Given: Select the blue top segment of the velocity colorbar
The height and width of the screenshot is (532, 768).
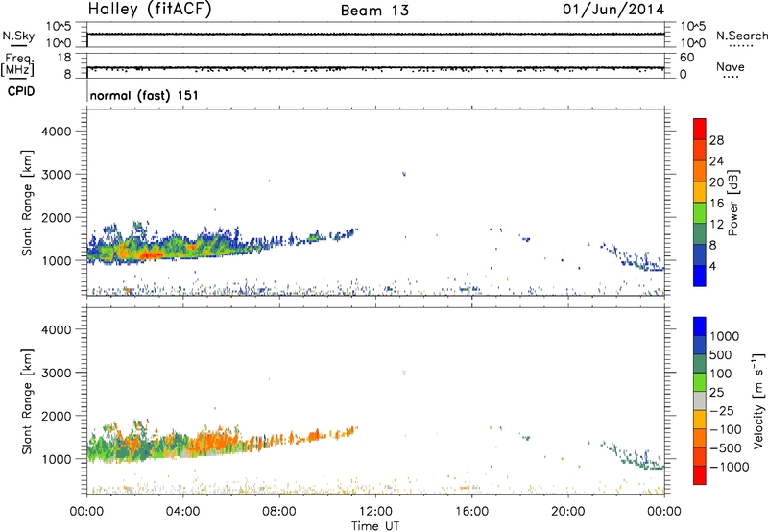Looking at the screenshot, I should click(700, 326).
